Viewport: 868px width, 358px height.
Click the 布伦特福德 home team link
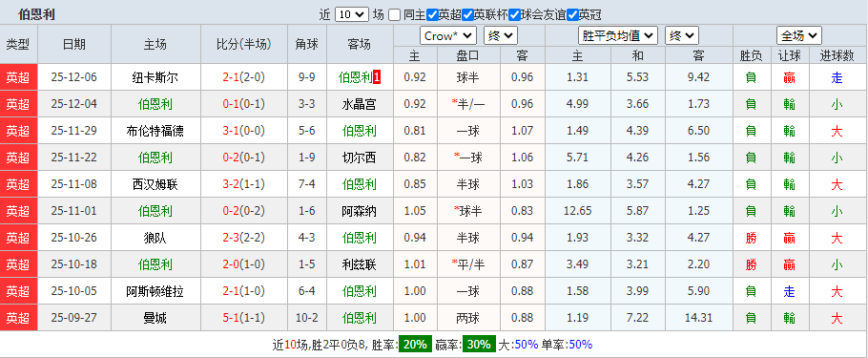click(155, 131)
